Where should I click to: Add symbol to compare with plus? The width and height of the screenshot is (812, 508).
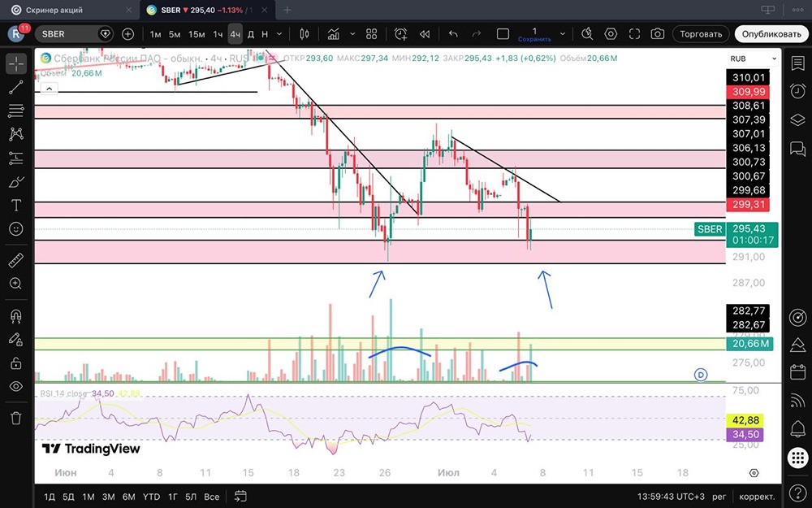(127, 34)
